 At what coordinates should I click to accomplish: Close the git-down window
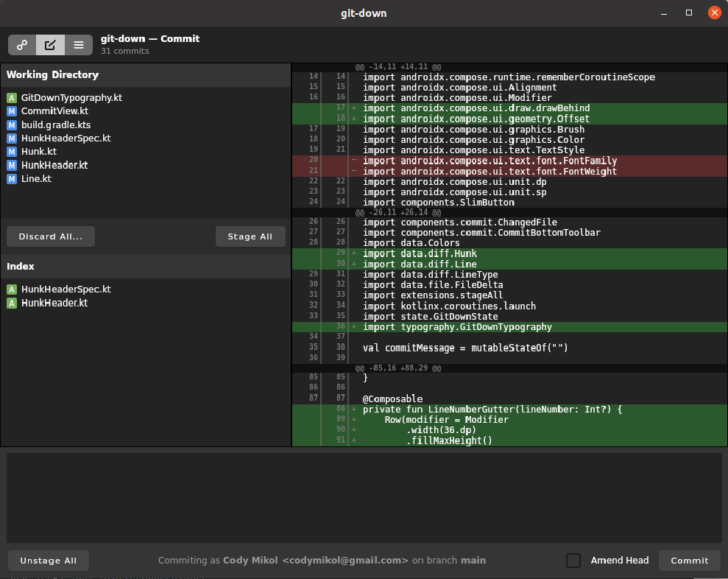pyautogui.click(x=715, y=13)
